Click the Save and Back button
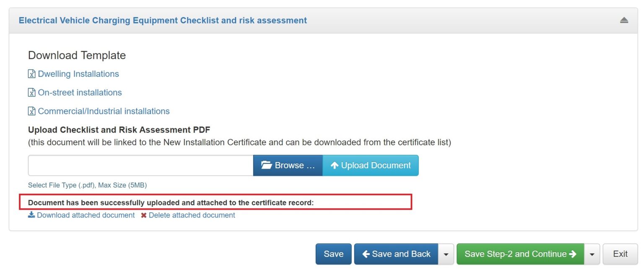This screenshot has width=644, height=273. tap(396, 254)
